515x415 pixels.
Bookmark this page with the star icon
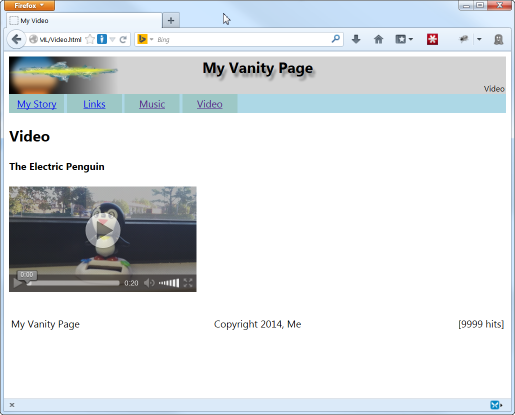(90, 39)
